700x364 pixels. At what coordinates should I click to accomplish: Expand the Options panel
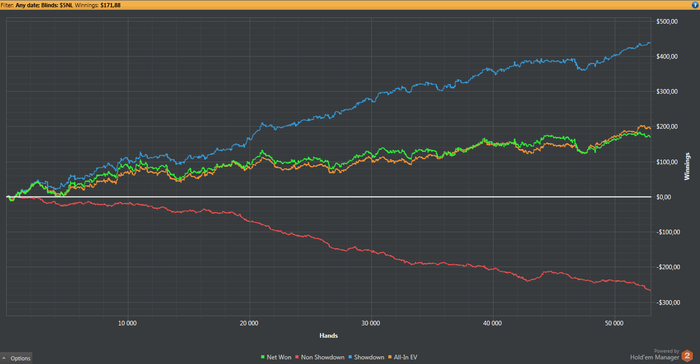pyautogui.click(x=16, y=358)
